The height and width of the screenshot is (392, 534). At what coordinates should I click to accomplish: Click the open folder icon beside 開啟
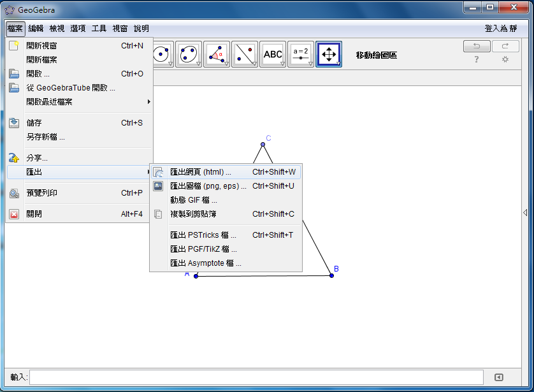(x=14, y=73)
